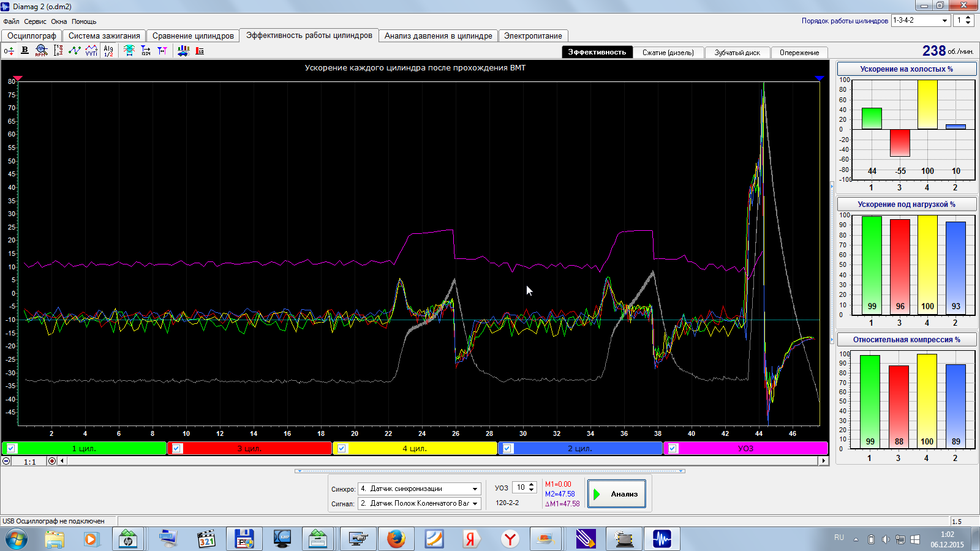This screenshot has height=551, width=980.
Task: Click the blue and magenta marker distance icon
Action: pos(162,51)
